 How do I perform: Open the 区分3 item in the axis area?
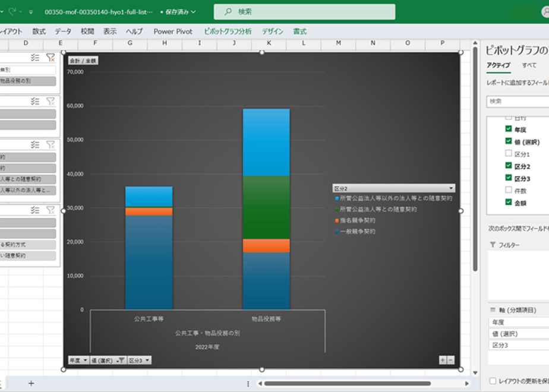coord(519,345)
